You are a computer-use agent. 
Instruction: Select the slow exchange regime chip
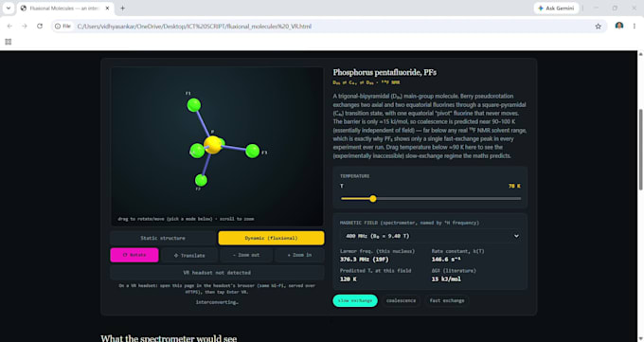coord(355,300)
